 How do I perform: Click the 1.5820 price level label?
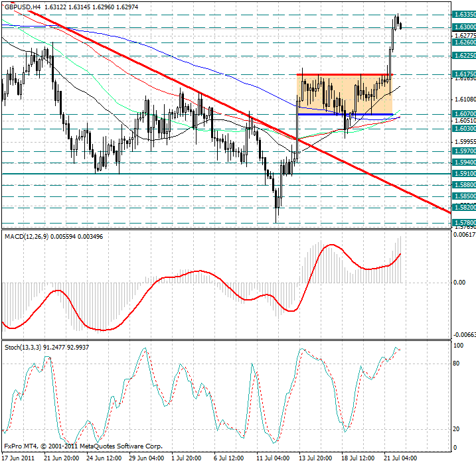click(464, 207)
